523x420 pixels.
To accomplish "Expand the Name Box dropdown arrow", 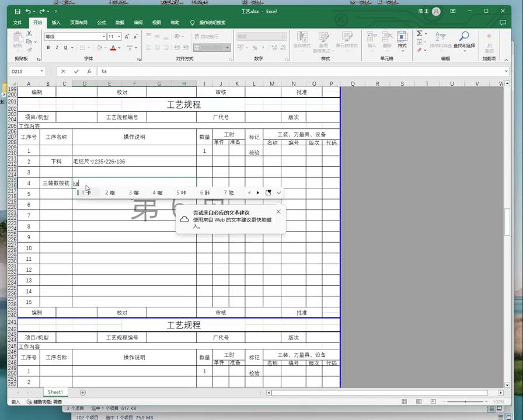I will click(x=42, y=71).
